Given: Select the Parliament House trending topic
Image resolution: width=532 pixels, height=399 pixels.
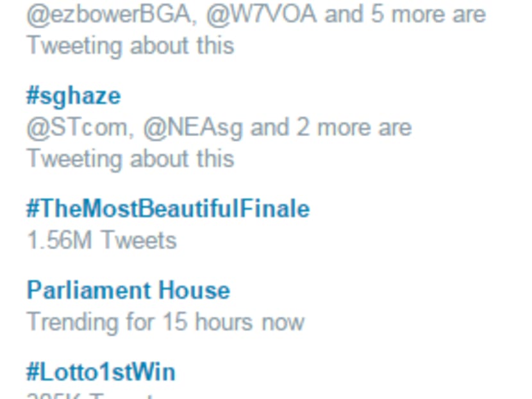Looking at the screenshot, I should click(x=128, y=291).
